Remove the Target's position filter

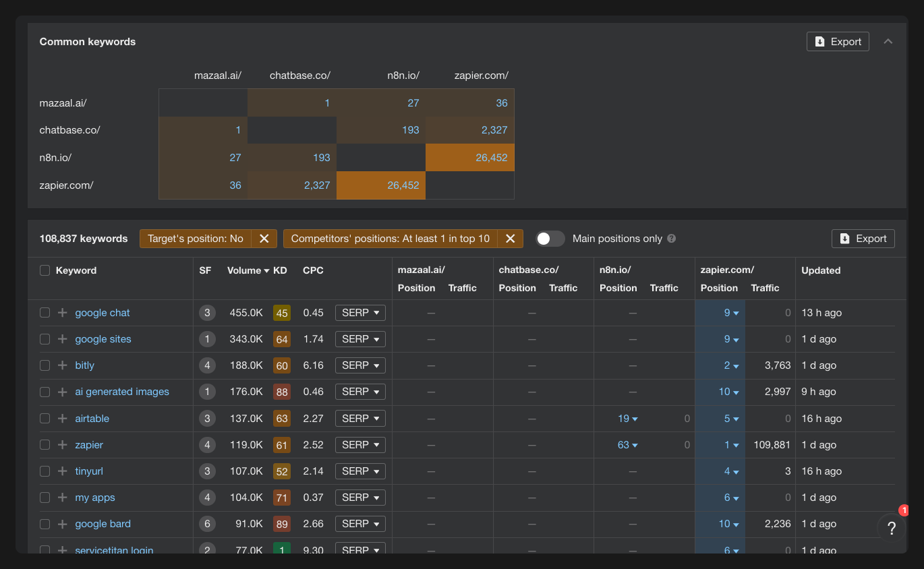[x=264, y=239]
